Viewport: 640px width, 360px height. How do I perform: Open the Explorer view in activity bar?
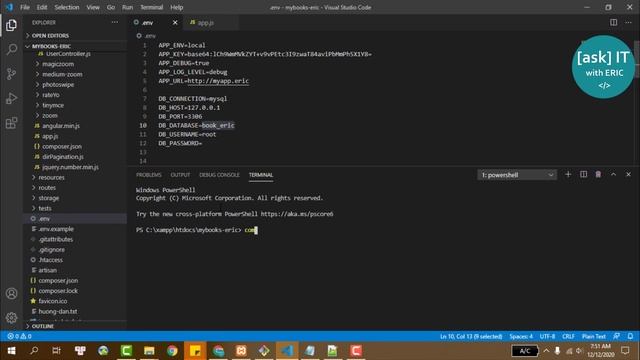point(11,25)
